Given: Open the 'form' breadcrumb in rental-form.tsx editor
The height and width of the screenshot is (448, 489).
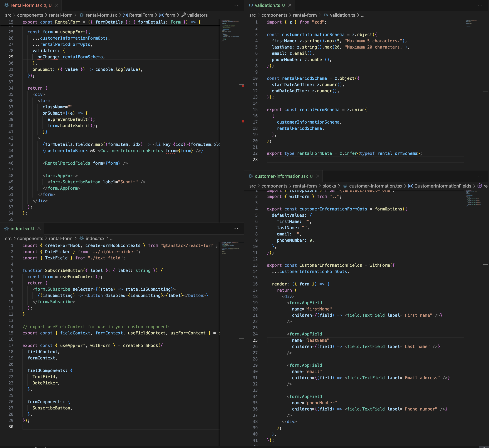Looking at the screenshot, I should 167,15.
